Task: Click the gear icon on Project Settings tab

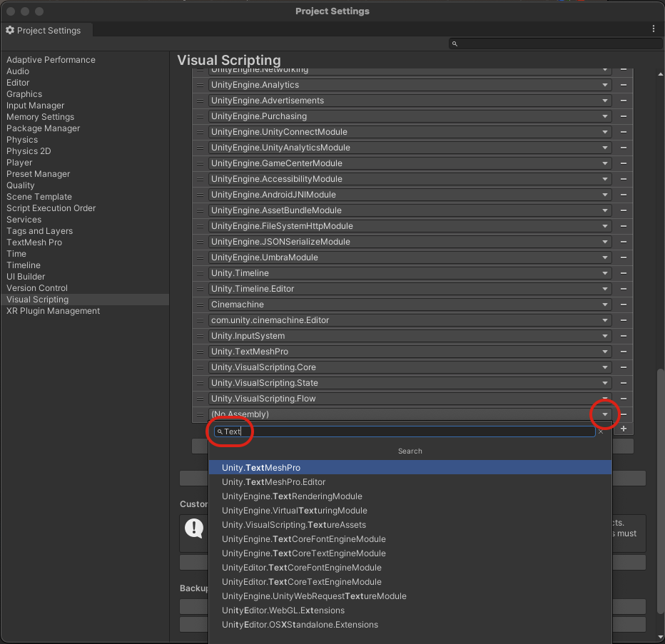Action: click(x=9, y=30)
